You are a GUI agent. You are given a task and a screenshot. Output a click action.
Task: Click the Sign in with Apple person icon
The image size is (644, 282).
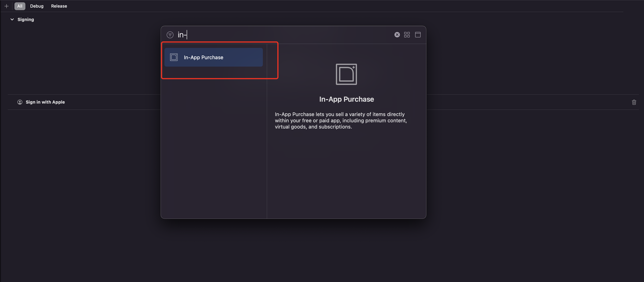pyautogui.click(x=20, y=102)
